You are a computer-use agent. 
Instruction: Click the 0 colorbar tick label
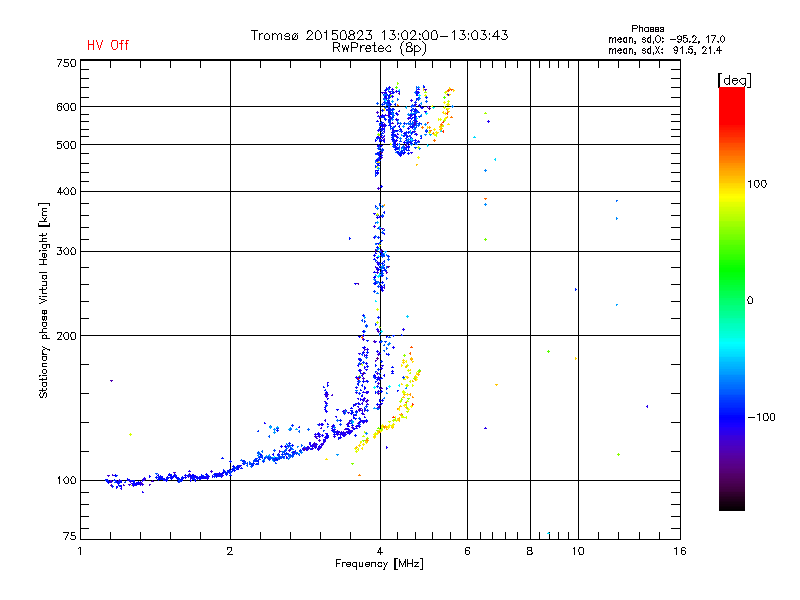(750, 301)
